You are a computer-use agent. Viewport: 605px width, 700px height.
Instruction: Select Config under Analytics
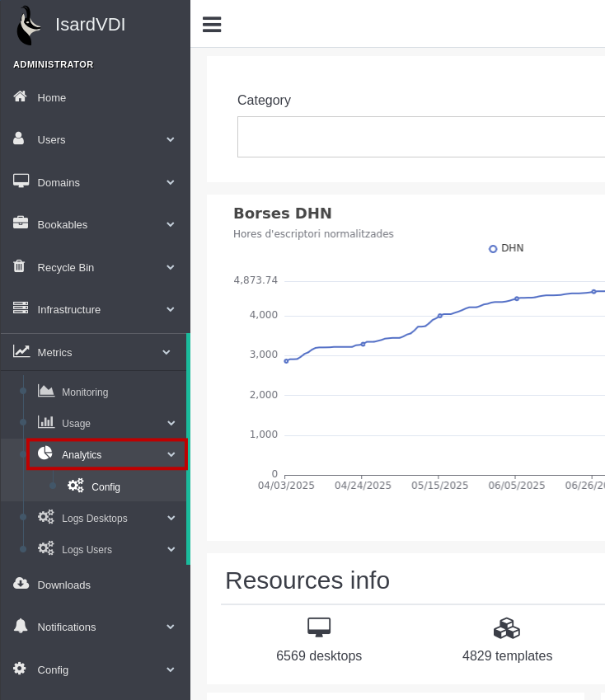(x=106, y=487)
